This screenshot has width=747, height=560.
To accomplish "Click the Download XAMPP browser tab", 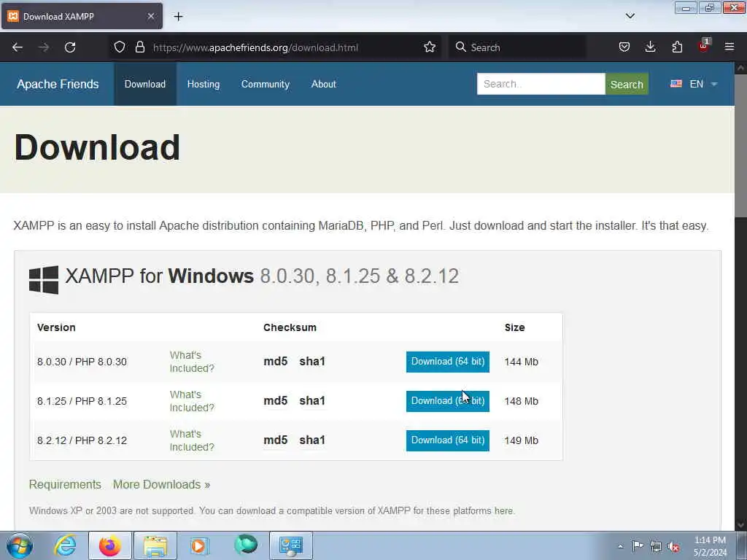I will tap(82, 16).
